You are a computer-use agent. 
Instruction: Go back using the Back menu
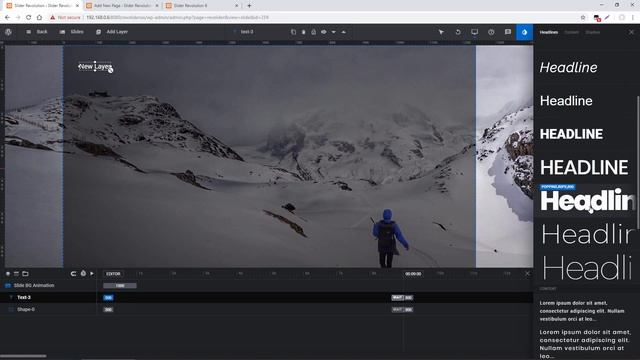(x=37, y=32)
